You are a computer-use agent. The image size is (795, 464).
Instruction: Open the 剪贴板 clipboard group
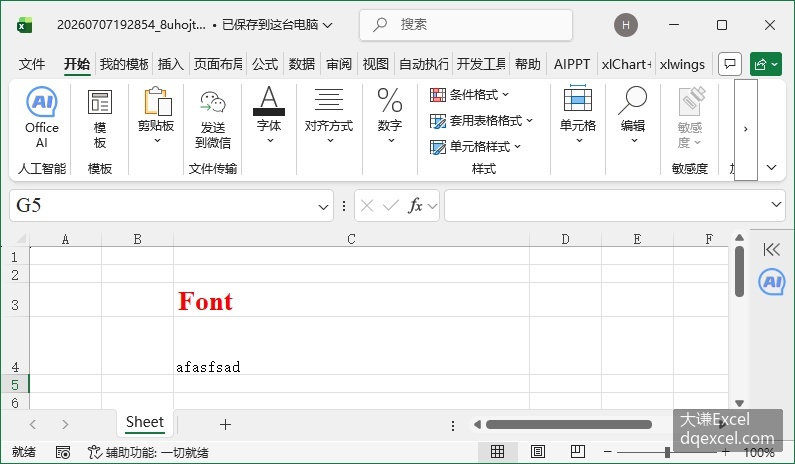[x=156, y=116]
